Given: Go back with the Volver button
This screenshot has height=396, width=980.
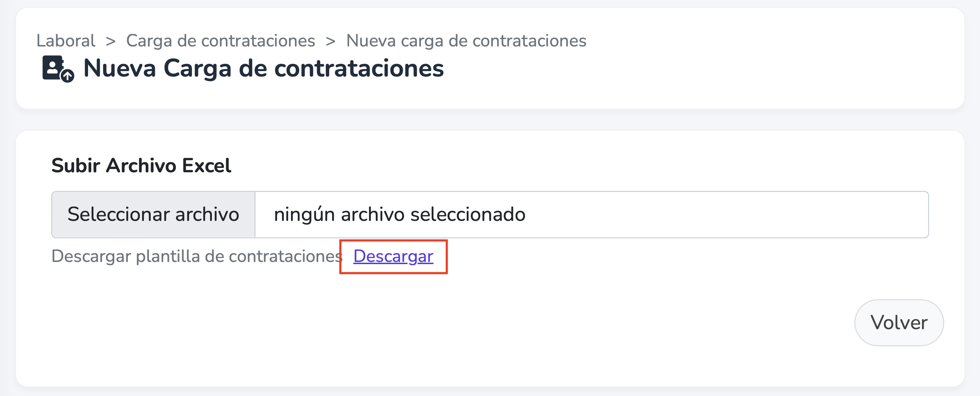Looking at the screenshot, I should coord(899,322).
